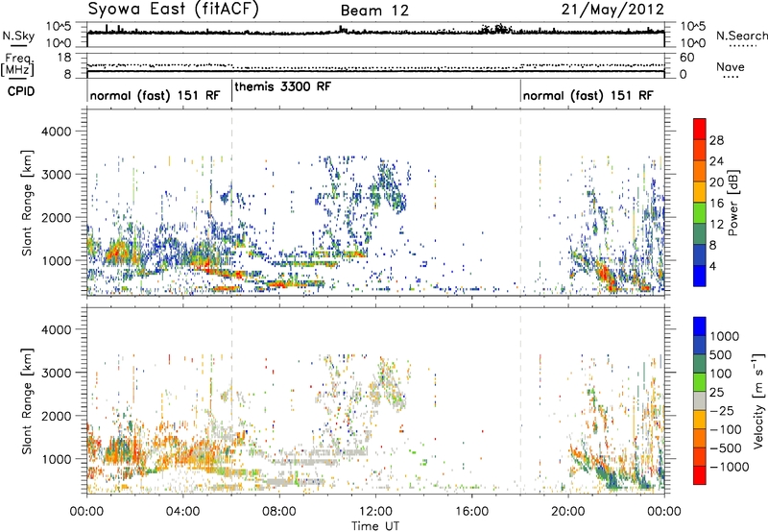Click the '16:00' time axis label
The image size is (768, 532).
pyautogui.click(x=471, y=512)
